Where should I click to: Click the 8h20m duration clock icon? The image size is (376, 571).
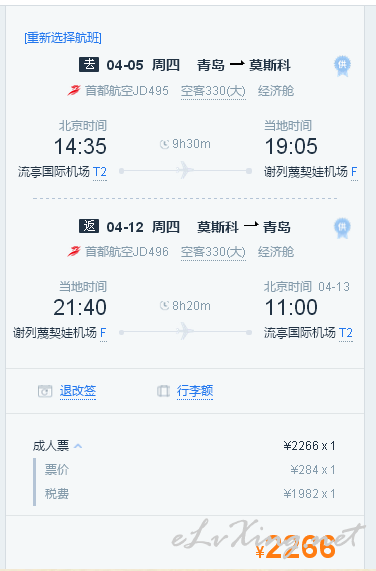[165, 306]
